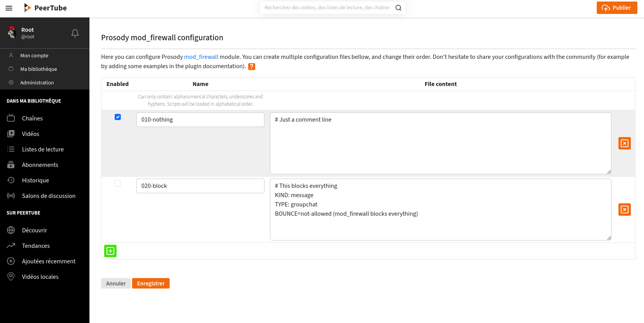The image size is (644, 323).
Task: Click the Annuler button
Action: click(x=116, y=283)
